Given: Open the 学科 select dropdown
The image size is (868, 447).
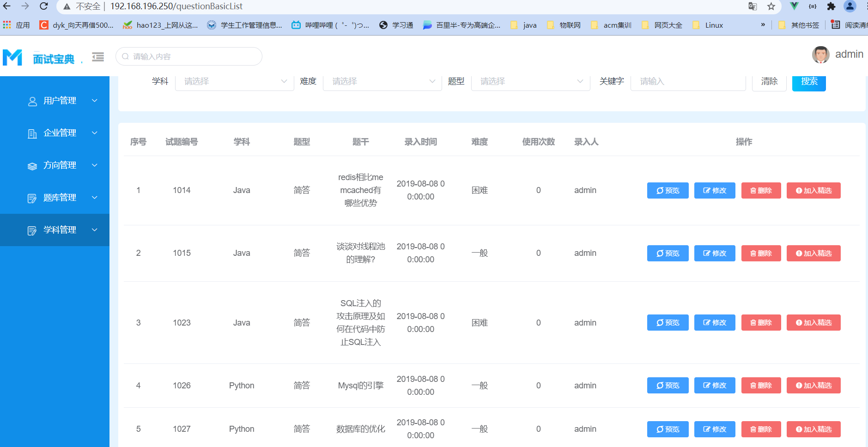Looking at the screenshot, I should click(x=235, y=82).
